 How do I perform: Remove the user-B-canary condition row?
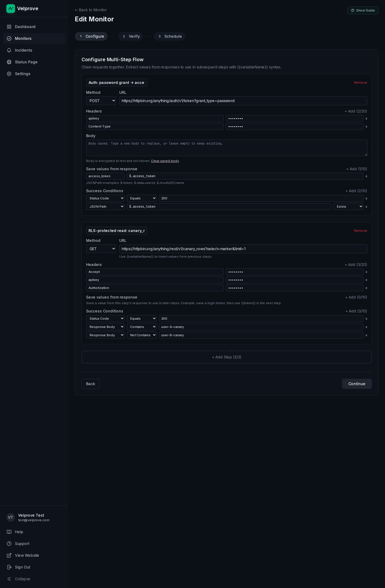coord(366,336)
